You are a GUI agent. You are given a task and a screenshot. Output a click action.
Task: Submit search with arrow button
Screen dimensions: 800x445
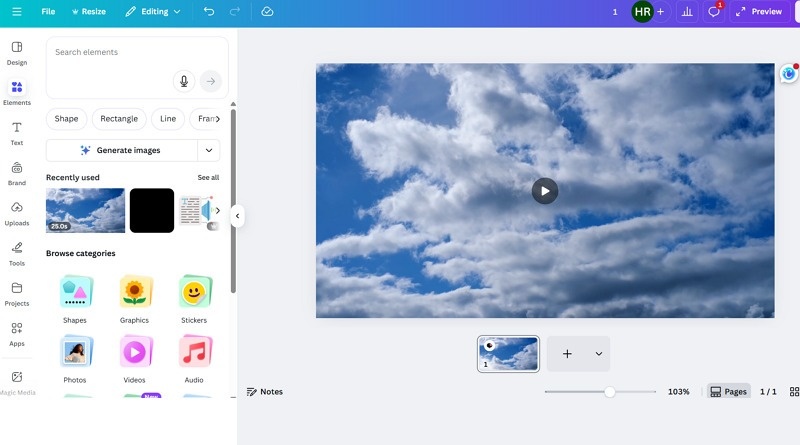pos(211,81)
